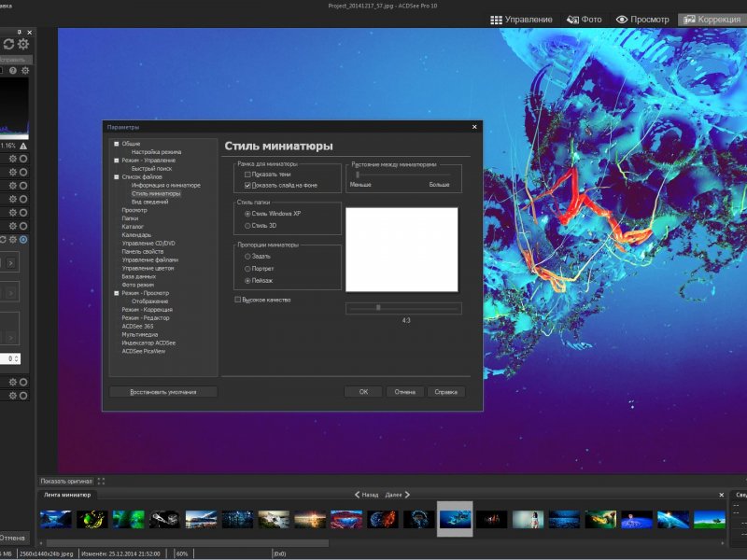Click status bar text 2560x1440x24b jpeg
Viewport: 747px width, 560px height.
tap(46, 553)
